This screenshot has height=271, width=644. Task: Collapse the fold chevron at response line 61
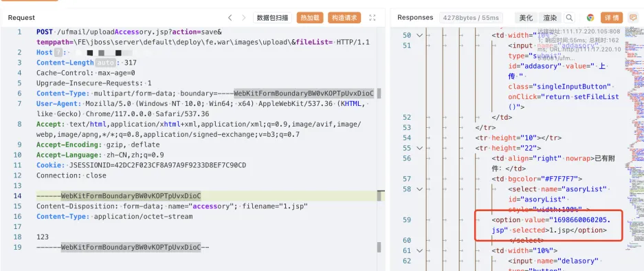coord(419,250)
